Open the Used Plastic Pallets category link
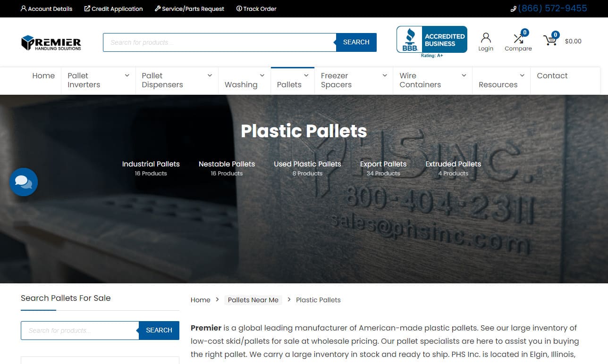The height and width of the screenshot is (364, 608). 307,164
